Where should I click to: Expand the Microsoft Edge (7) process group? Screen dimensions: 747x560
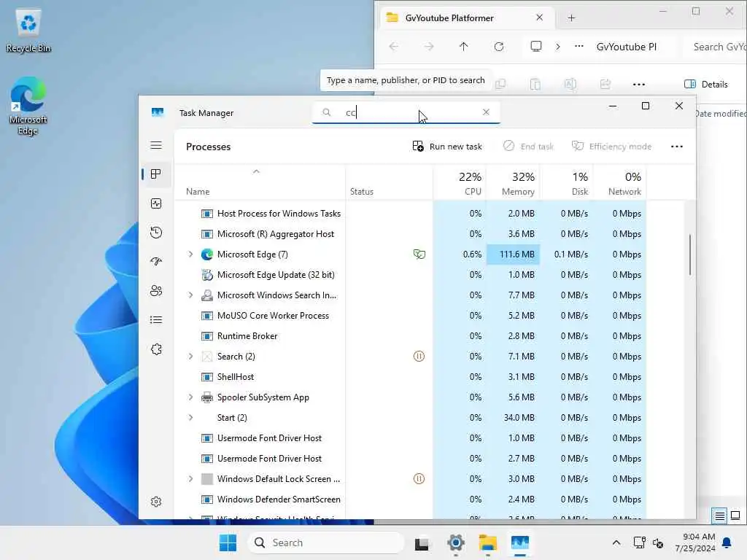(x=190, y=254)
